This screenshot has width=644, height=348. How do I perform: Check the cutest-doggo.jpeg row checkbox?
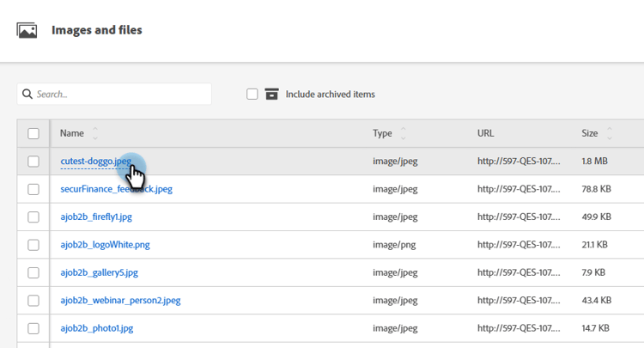[x=33, y=161]
